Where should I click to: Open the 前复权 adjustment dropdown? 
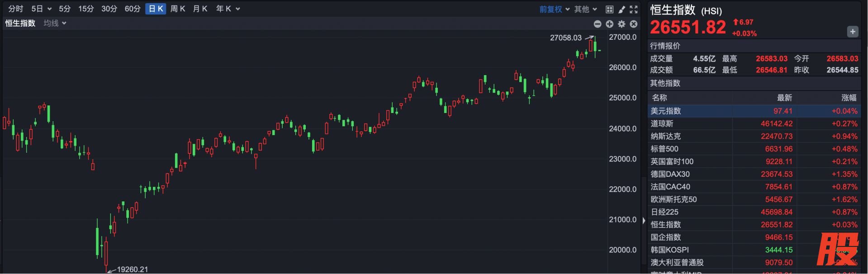pyautogui.click(x=554, y=9)
